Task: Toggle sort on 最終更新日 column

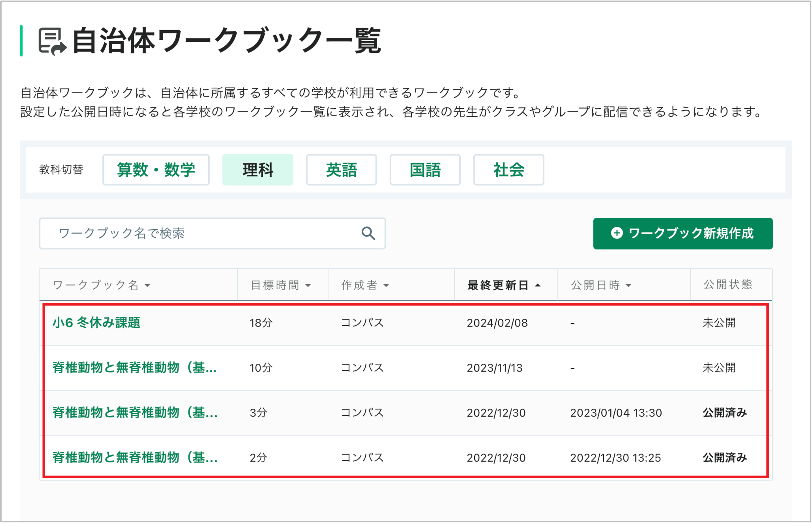Action: point(504,285)
